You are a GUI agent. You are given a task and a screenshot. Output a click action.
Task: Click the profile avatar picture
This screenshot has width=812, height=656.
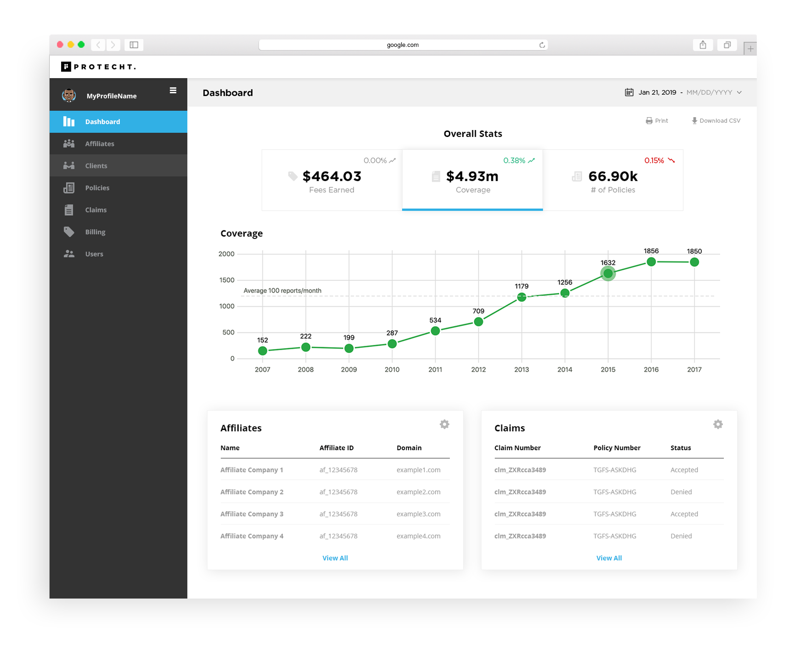69,96
